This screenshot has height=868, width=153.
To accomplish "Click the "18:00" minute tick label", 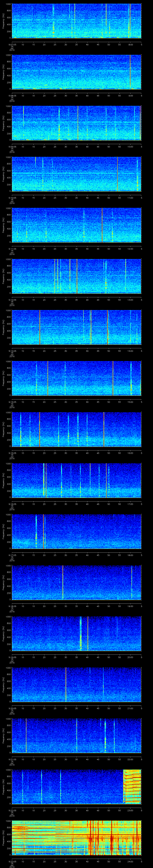I will 130,555.
